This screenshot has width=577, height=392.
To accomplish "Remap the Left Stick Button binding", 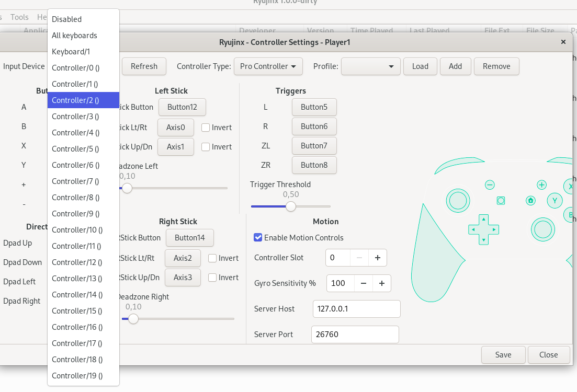I will click(x=182, y=107).
